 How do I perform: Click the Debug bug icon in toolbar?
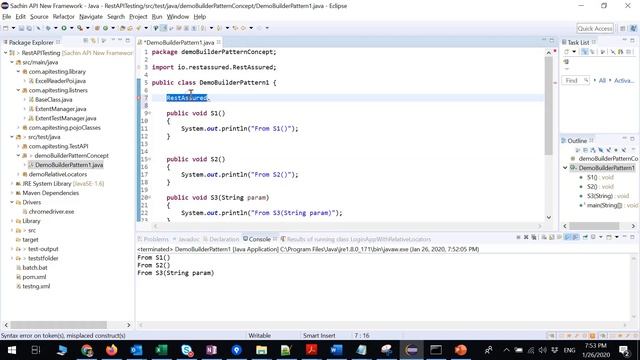click(48, 28)
